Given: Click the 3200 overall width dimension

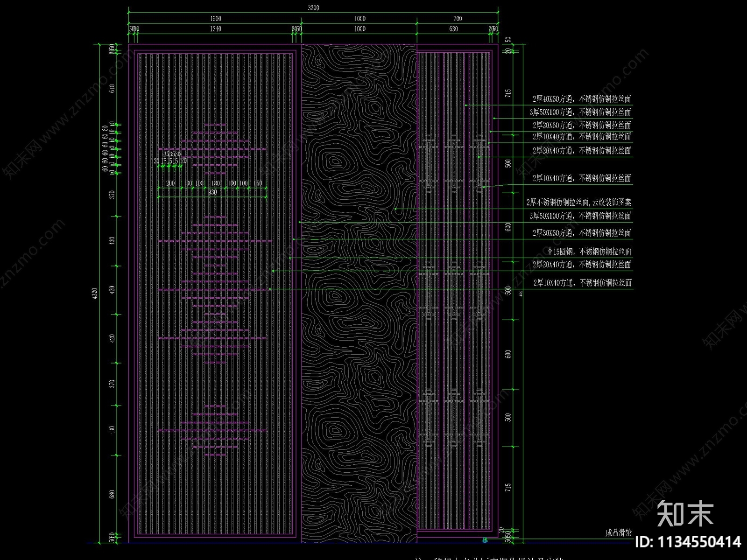Looking at the screenshot, I should [x=314, y=8].
